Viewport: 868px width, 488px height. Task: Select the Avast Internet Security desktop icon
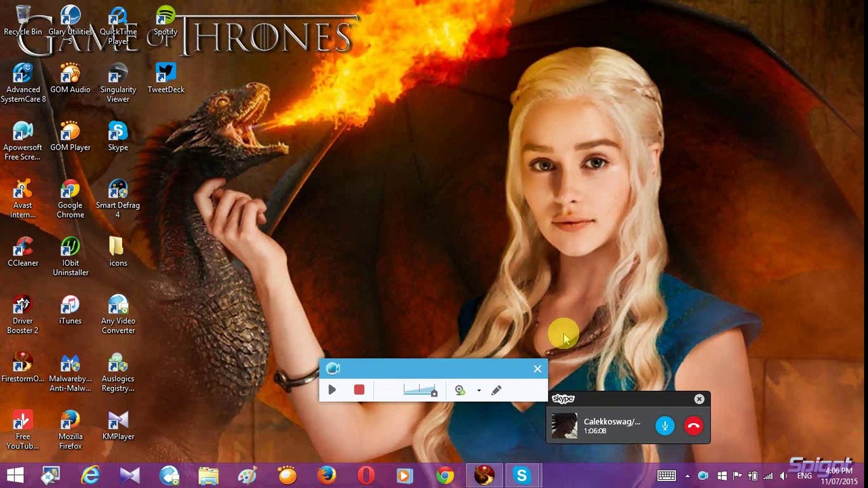[x=23, y=199]
